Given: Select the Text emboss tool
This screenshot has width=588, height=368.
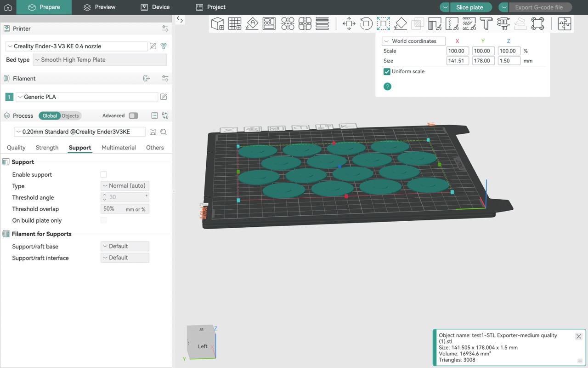Looking at the screenshot, I should (486, 23).
